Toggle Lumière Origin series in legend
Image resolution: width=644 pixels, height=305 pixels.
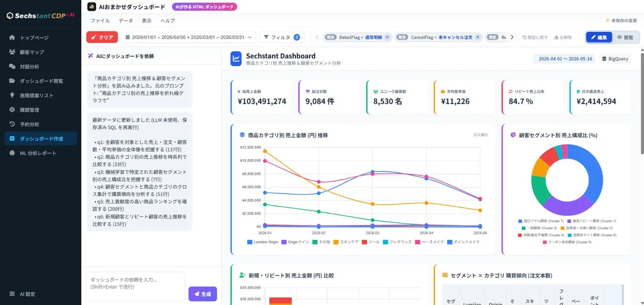[x=263, y=242]
